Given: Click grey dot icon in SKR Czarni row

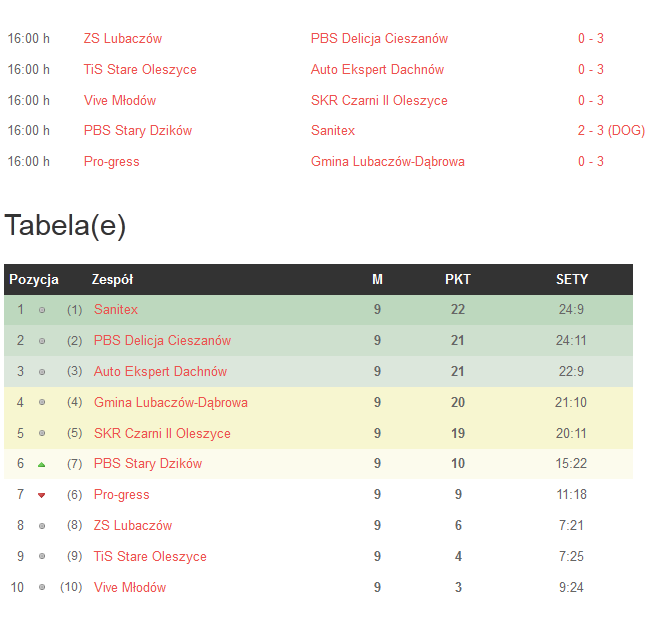Looking at the screenshot, I should [42, 434].
